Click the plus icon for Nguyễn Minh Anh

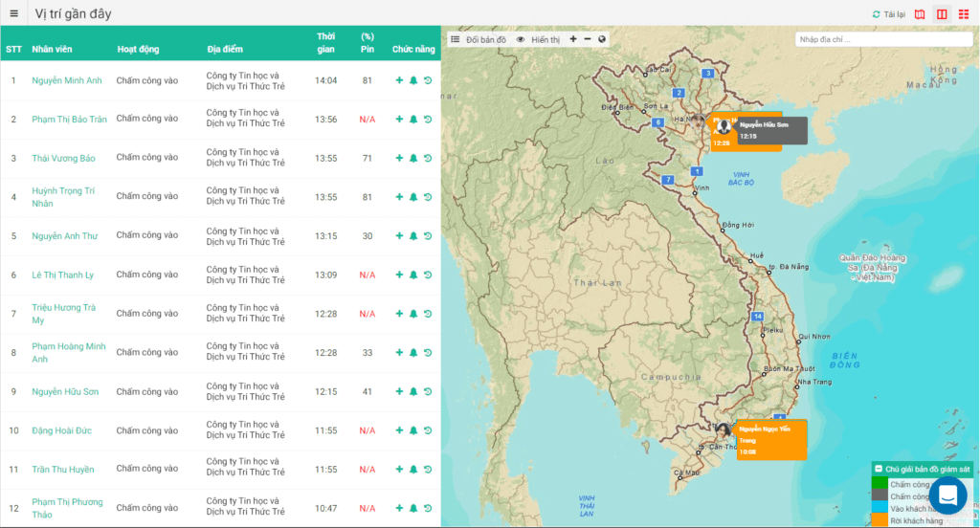tap(399, 80)
